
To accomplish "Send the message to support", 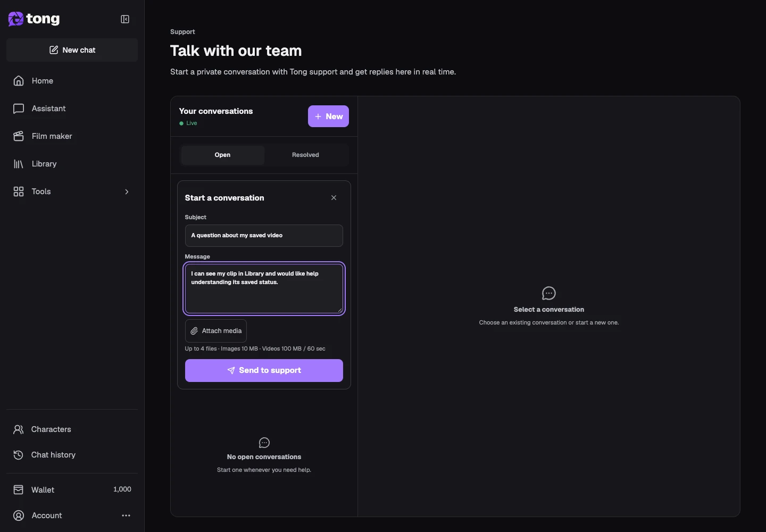I will 264,370.
